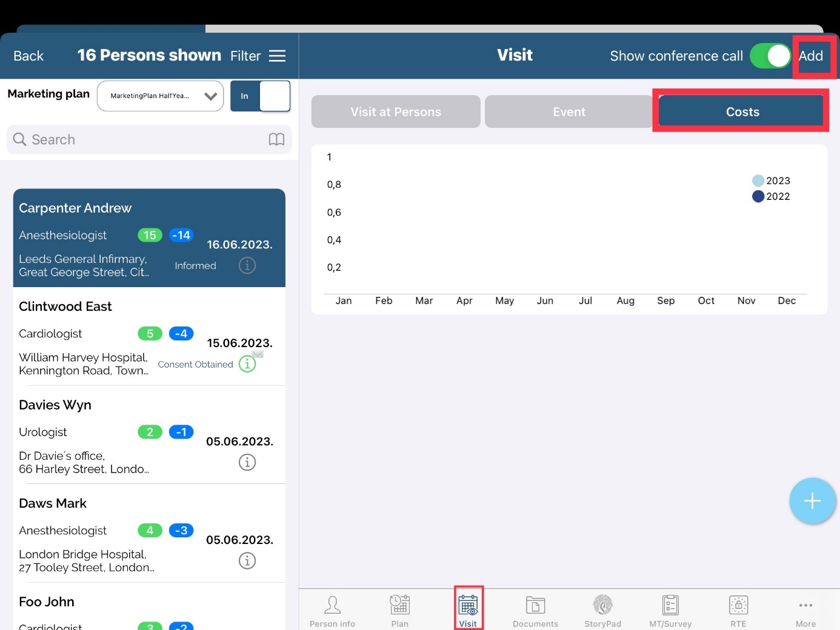Tap the blue floating plus button
This screenshot has width=840, height=630.
tap(812, 501)
